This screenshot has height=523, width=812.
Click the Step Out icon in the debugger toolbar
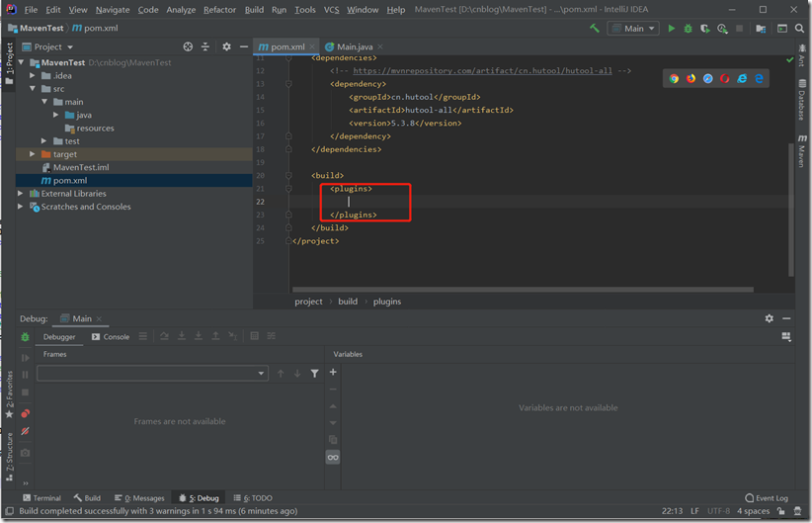215,336
